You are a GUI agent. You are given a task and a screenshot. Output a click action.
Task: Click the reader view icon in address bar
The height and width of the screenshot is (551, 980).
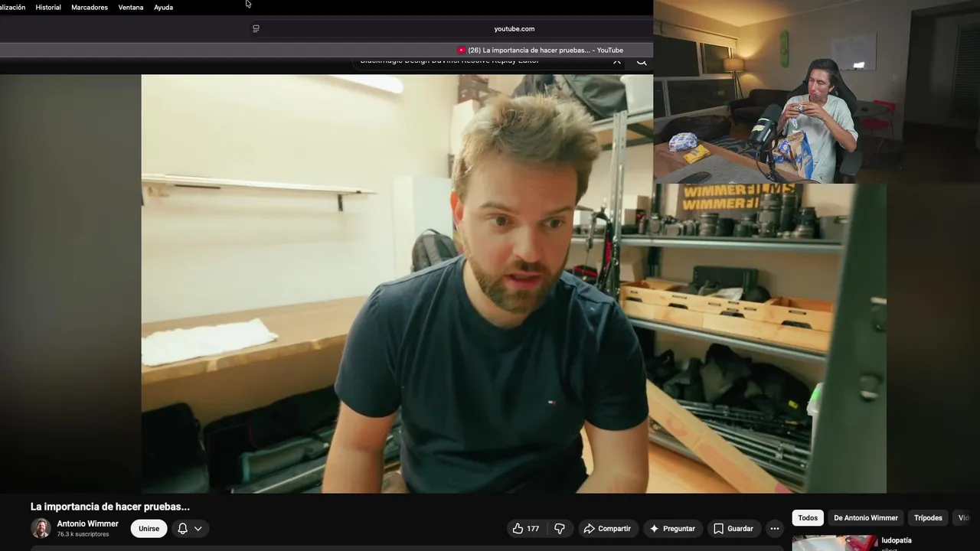pyautogui.click(x=256, y=28)
